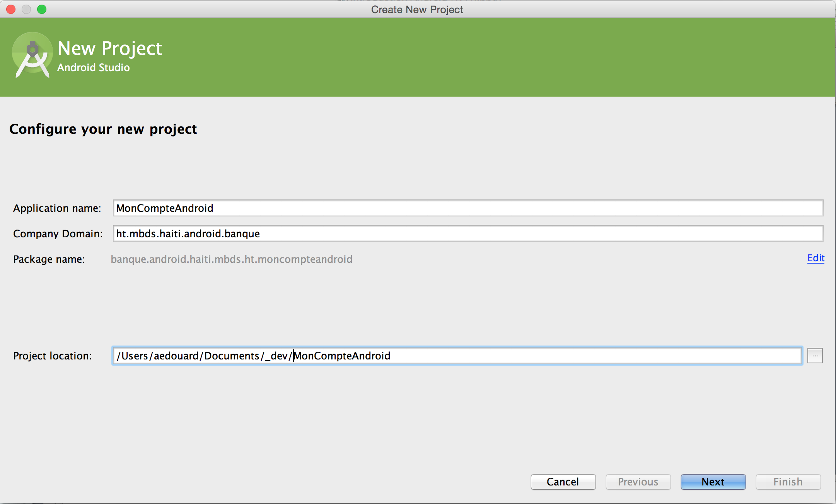Click the Edit link for package name

click(816, 258)
